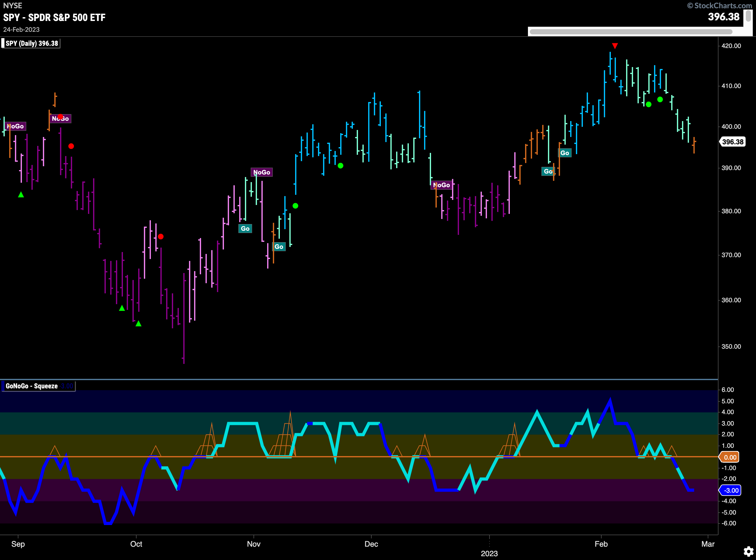Select the GoNoGo - Squeeze indicator legend
This screenshot has width=756, height=560.
(38, 386)
